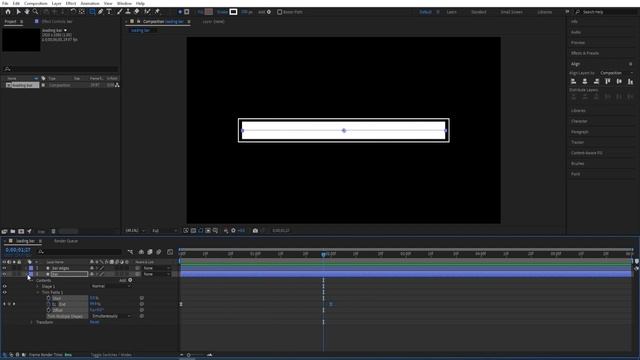
Task: Open the Animation menu
Action: [90, 3]
